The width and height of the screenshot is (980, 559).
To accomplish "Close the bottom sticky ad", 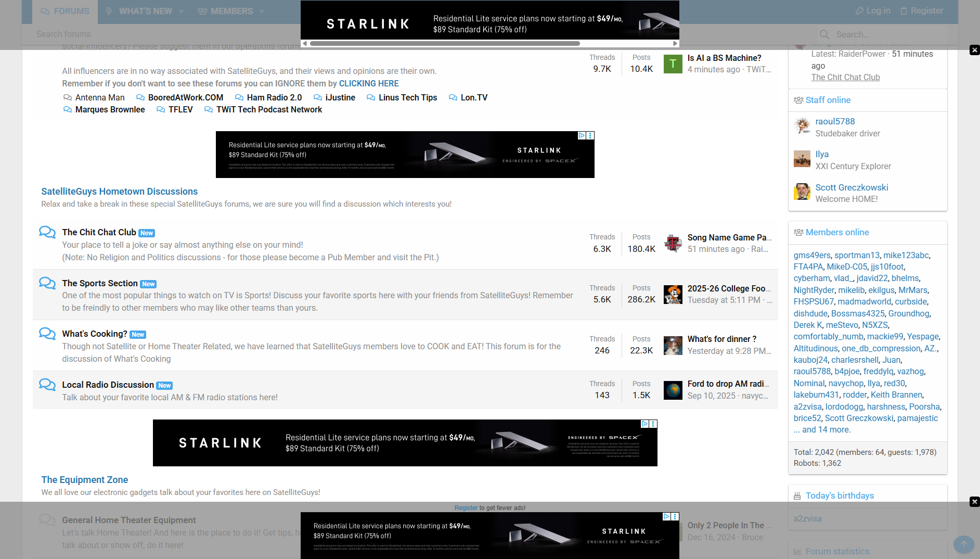I will [975, 502].
